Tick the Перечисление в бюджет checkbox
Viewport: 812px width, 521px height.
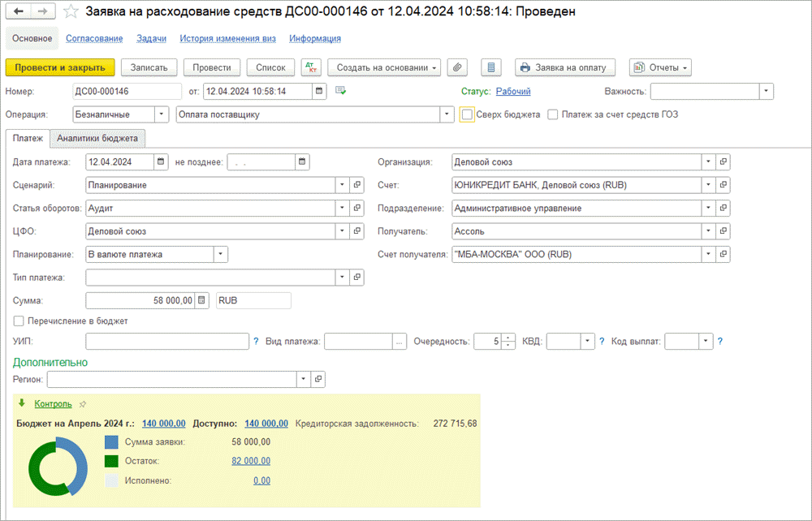click(19, 321)
